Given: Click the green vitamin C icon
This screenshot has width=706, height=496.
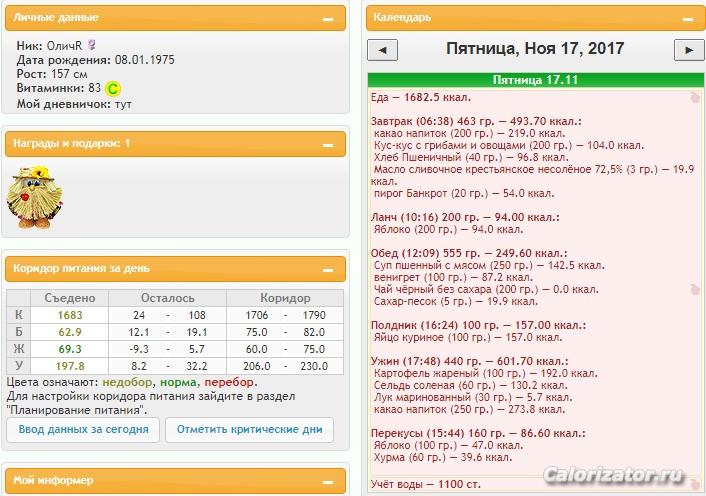Looking at the screenshot, I should tap(113, 89).
